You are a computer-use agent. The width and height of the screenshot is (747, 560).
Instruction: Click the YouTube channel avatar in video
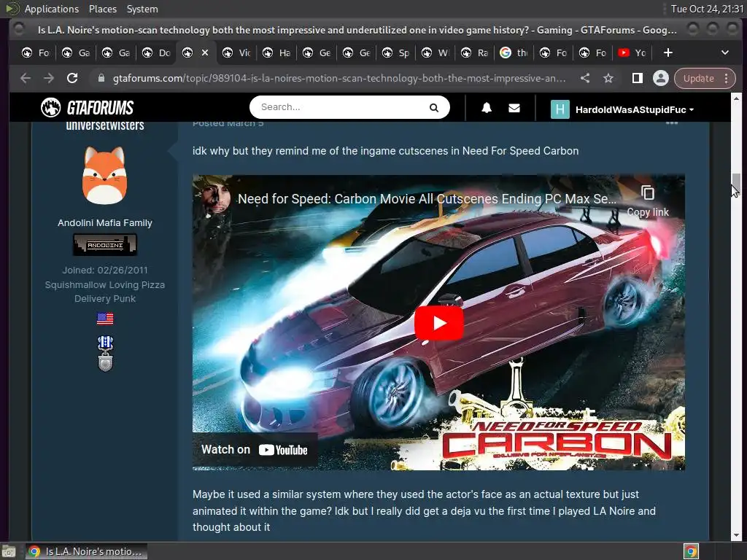214,198
